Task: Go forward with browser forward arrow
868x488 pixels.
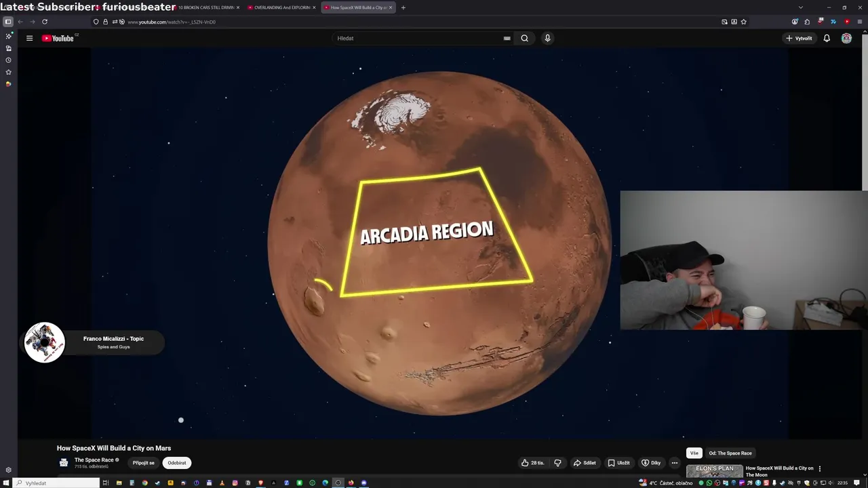Action: 32,22
